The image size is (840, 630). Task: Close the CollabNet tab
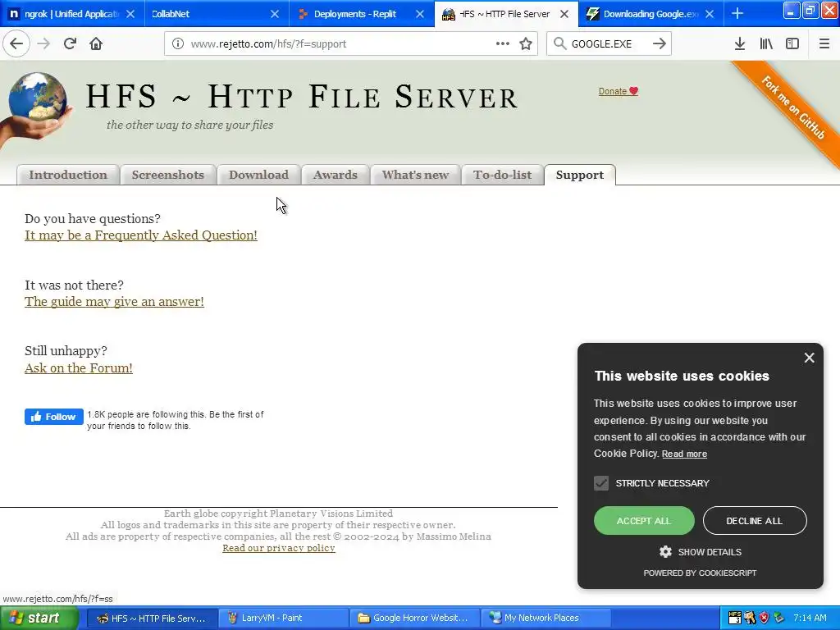coord(274,14)
